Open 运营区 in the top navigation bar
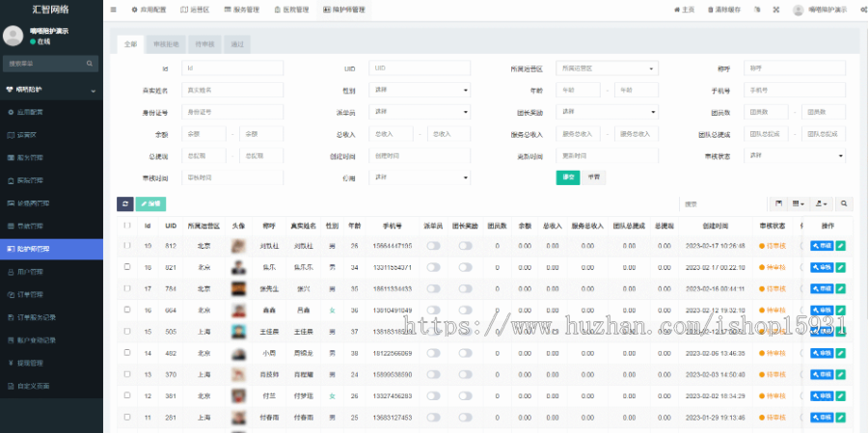This screenshot has height=433, width=868. (x=195, y=10)
